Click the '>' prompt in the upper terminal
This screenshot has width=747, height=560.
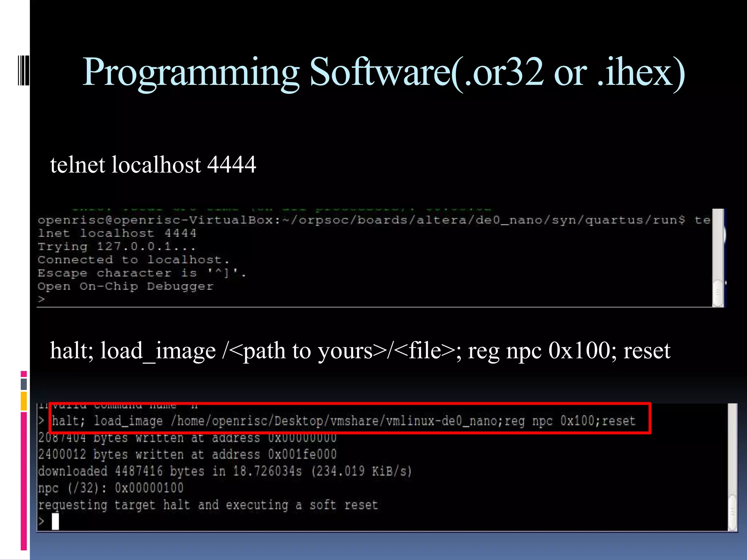tap(41, 300)
